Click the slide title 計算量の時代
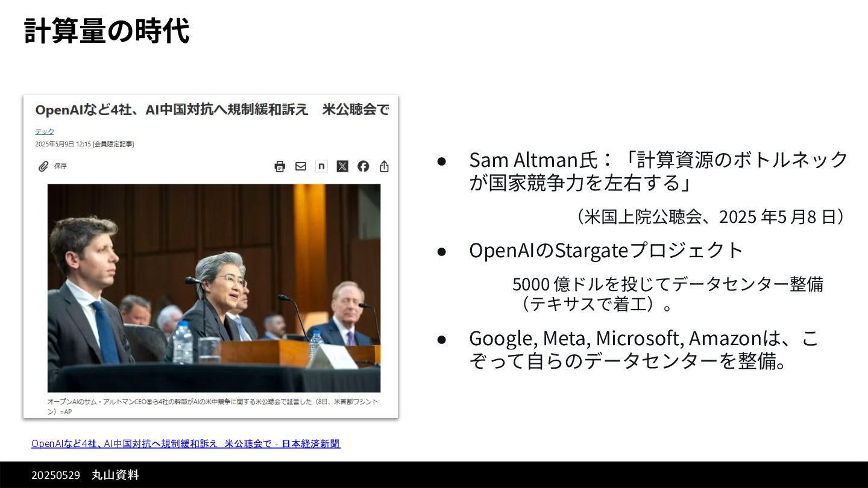This screenshot has width=868, height=488. click(107, 31)
